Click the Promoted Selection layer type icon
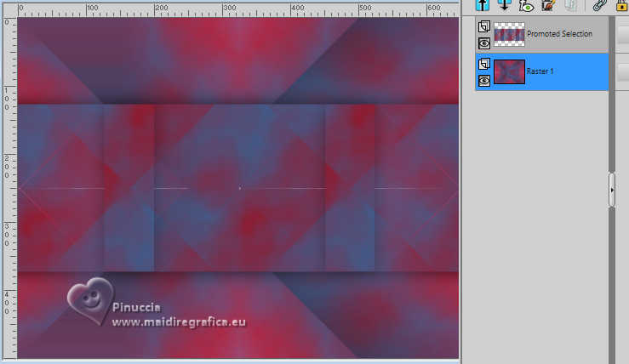 click(x=484, y=26)
